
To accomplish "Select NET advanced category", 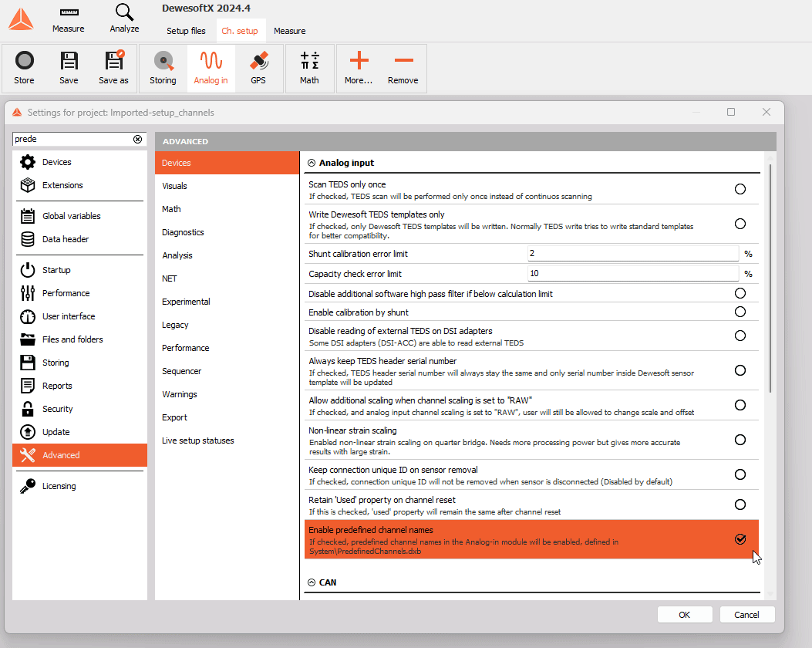I will pos(227,278).
